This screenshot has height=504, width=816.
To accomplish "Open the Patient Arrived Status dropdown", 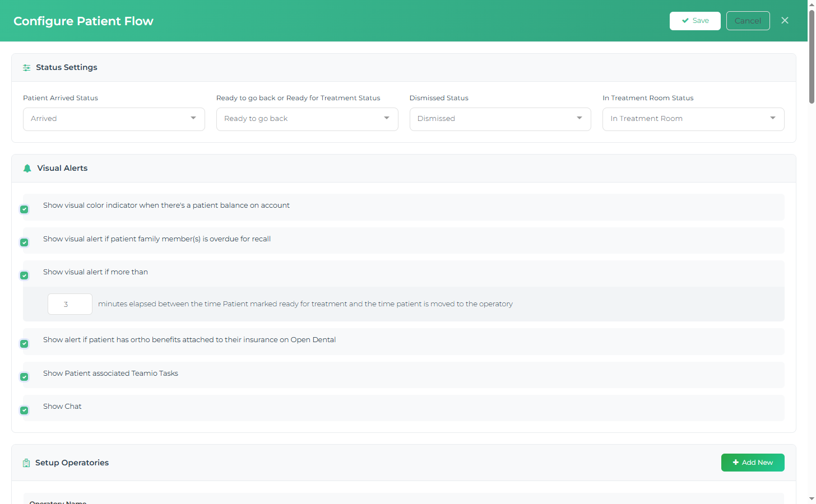I will tap(114, 119).
